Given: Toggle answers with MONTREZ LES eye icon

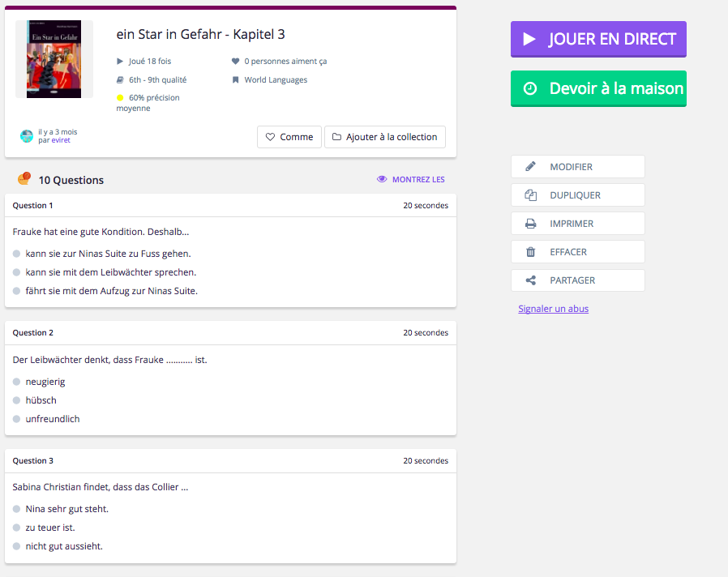Looking at the screenshot, I should coord(382,180).
